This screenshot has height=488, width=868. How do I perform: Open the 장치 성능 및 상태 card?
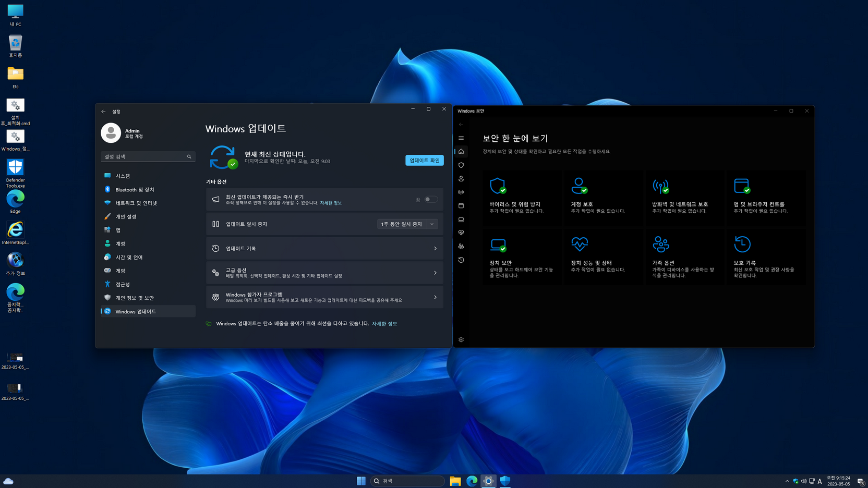click(604, 257)
